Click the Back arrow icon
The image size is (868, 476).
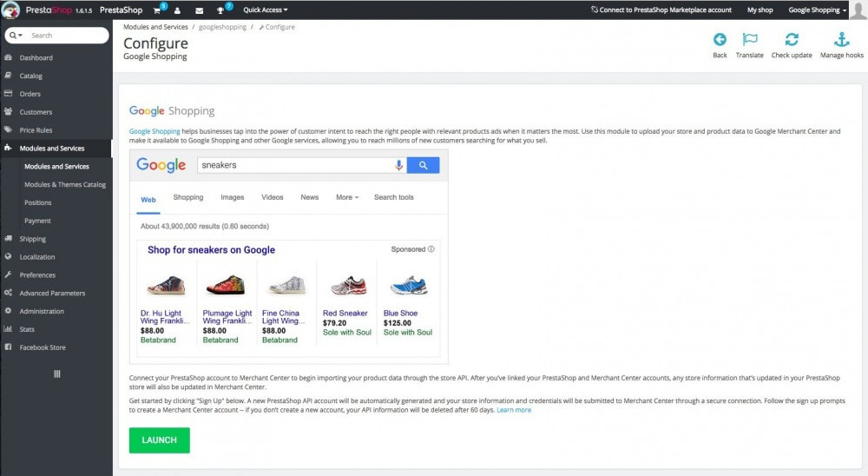[720, 39]
